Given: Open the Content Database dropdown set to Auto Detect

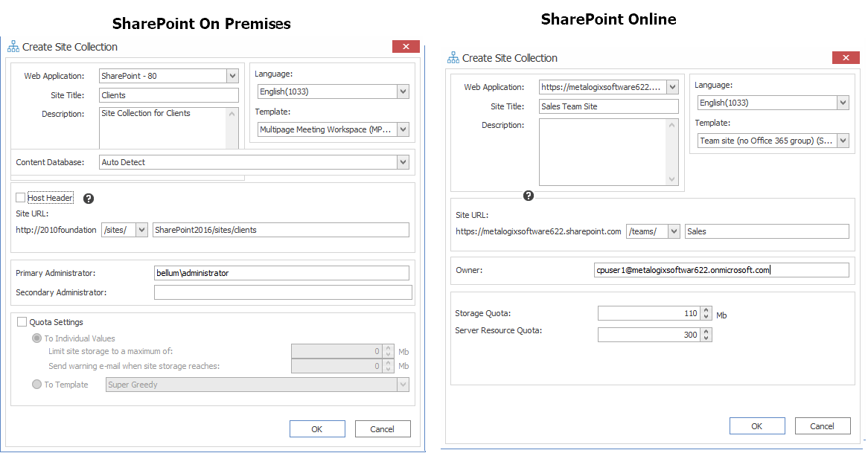Looking at the screenshot, I should coord(402,162).
